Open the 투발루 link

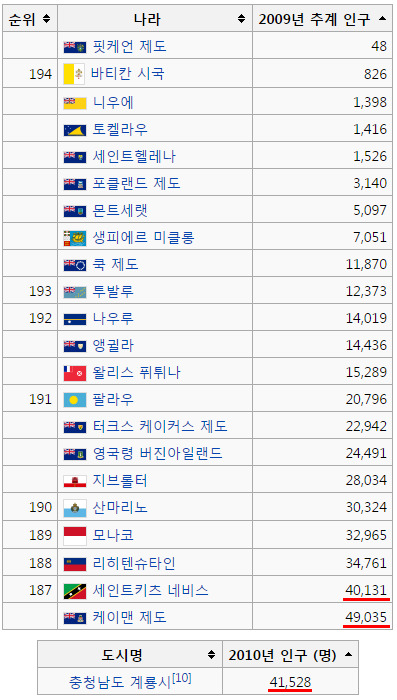coord(113,292)
